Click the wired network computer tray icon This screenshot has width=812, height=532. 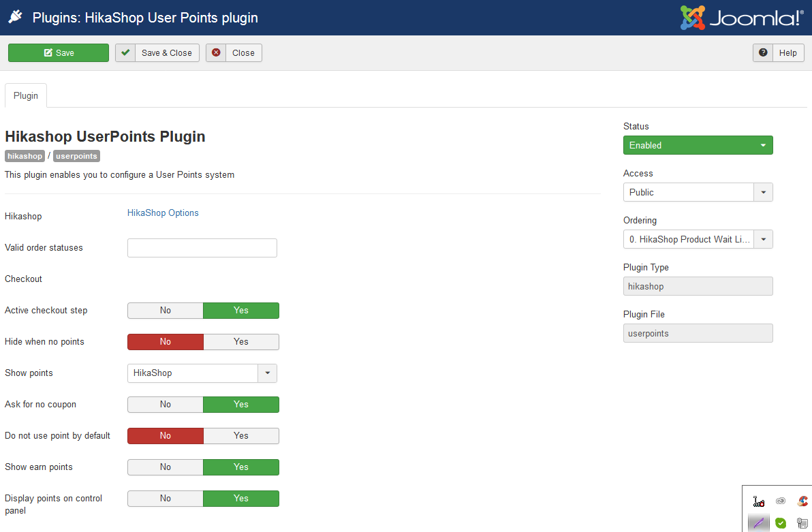click(802, 523)
